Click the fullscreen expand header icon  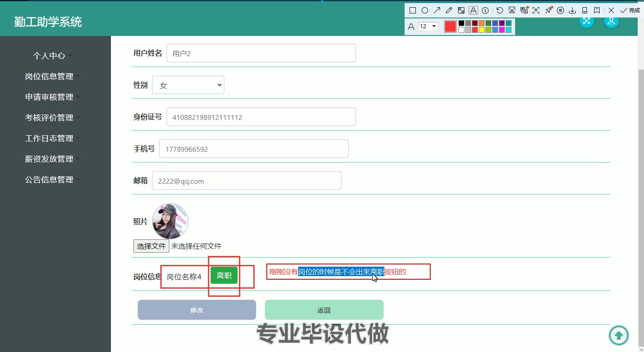click(x=587, y=21)
